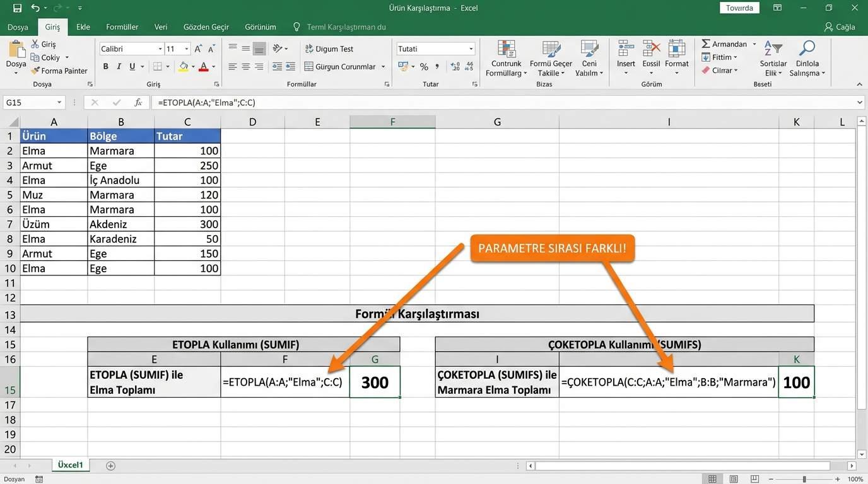Switch to the Veri ribbon tab
868x484 pixels.
tap(161, 27)
